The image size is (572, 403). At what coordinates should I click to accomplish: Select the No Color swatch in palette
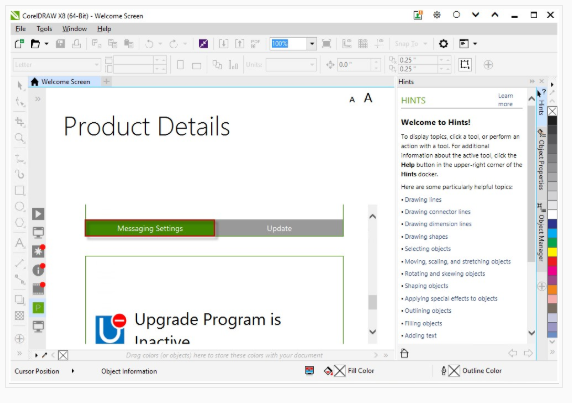coord(552,111)
